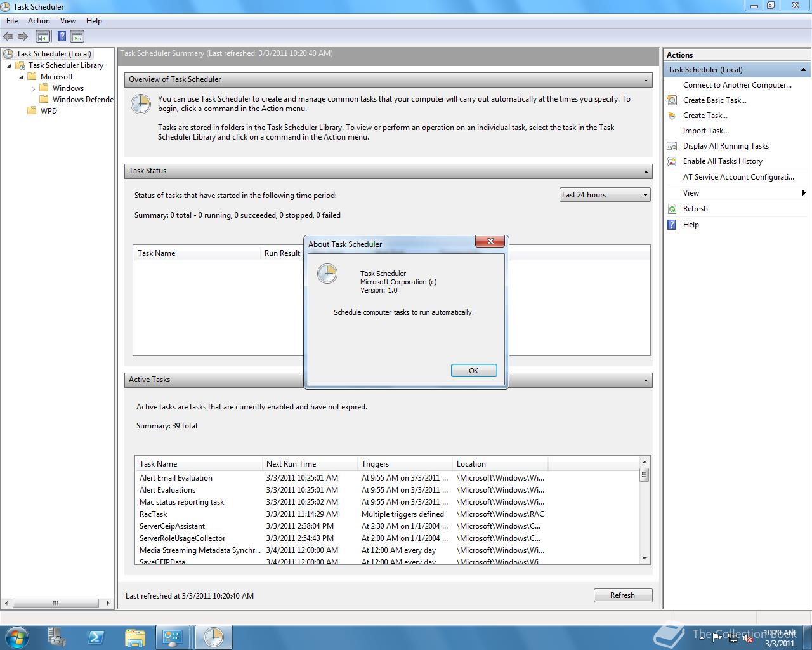
Task: Open Server Manager from the taskbar
Action: (57, 637)
